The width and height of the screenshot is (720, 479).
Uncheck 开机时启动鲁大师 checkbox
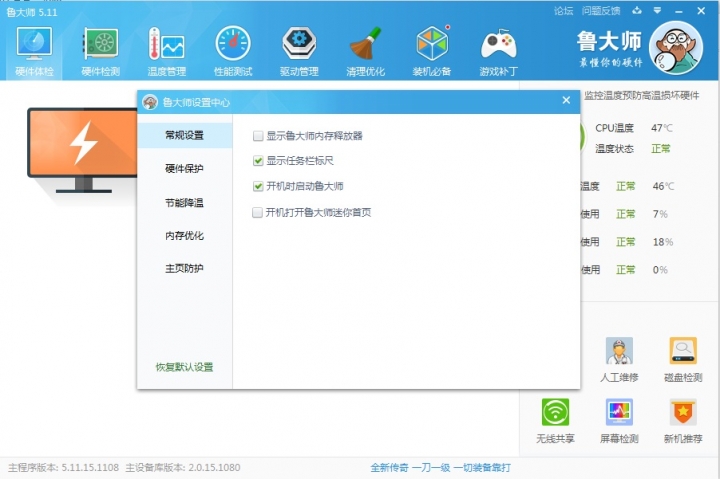(258, 186)
